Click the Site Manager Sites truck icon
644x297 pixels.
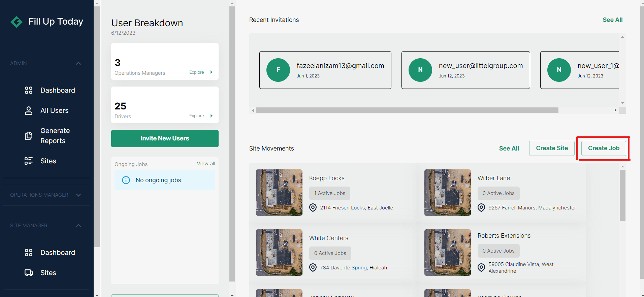pyautogui.click(x=29, y=273)
